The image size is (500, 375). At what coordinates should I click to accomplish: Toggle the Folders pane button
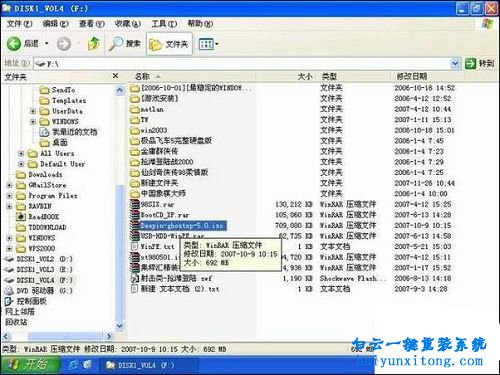pyautogui.click(x=169, y=44)
